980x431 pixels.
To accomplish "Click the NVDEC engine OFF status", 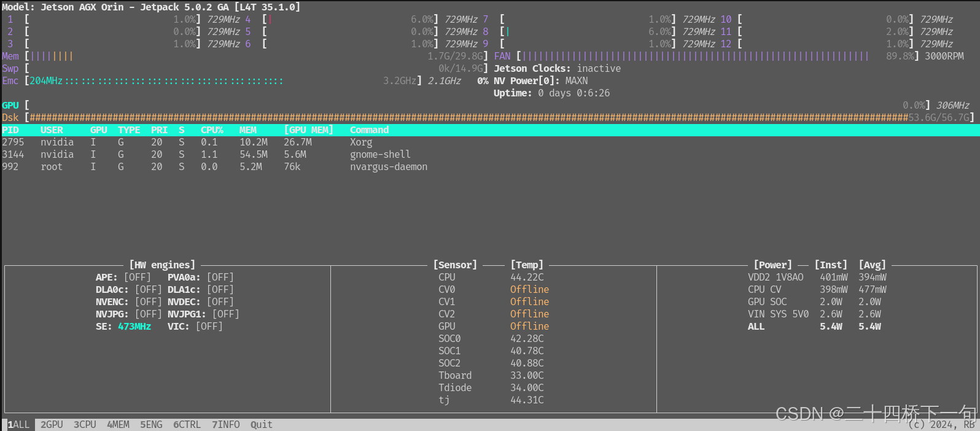I will click(x=220, y=302).
